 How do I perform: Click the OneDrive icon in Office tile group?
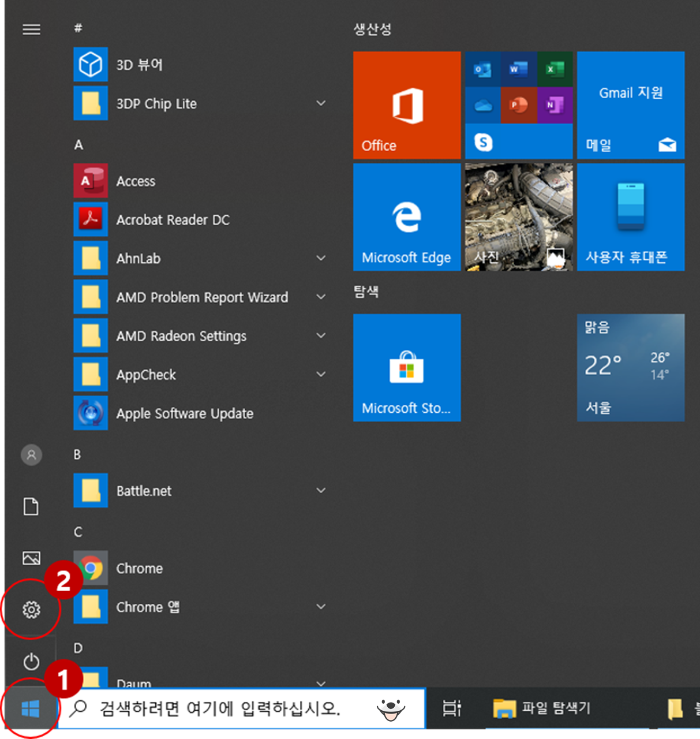[482, 105]
